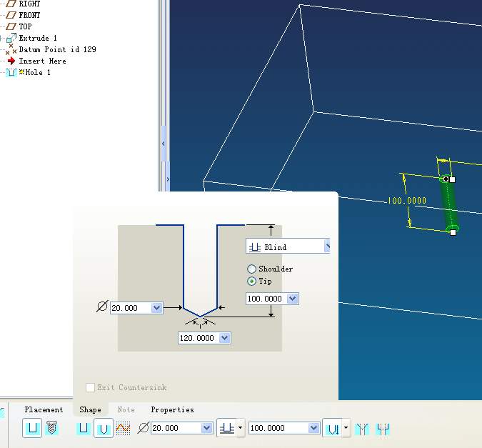Click the drill tip depth icon in dashboard
The width and height of the screenshot is (482, 448).
pos(333,428)
